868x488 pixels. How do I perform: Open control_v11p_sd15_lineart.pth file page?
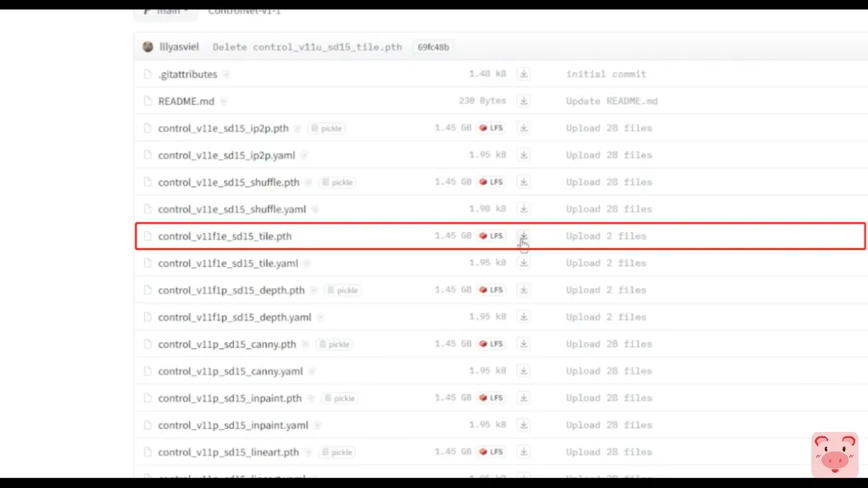click(x=229, y=452)
